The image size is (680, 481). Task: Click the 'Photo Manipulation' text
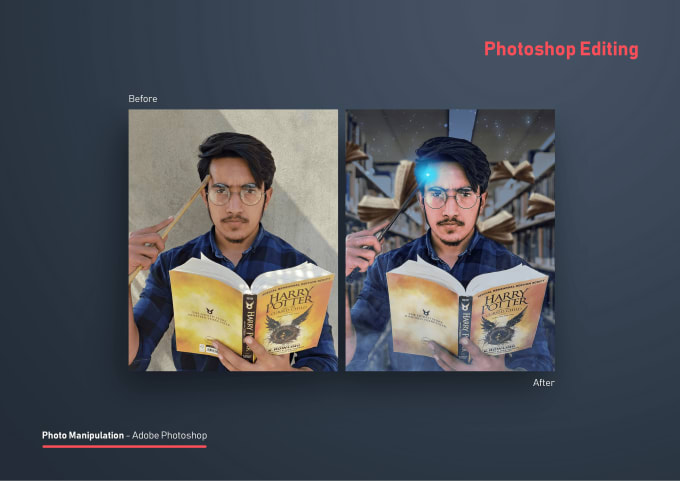click(x=83, y=435)
